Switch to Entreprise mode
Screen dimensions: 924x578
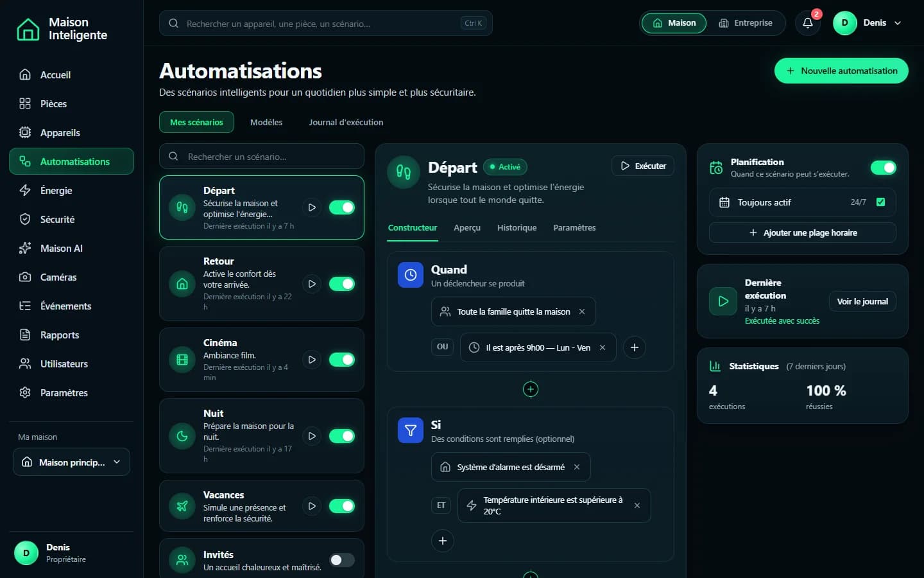pyautogui.click(x=746, y=23)
